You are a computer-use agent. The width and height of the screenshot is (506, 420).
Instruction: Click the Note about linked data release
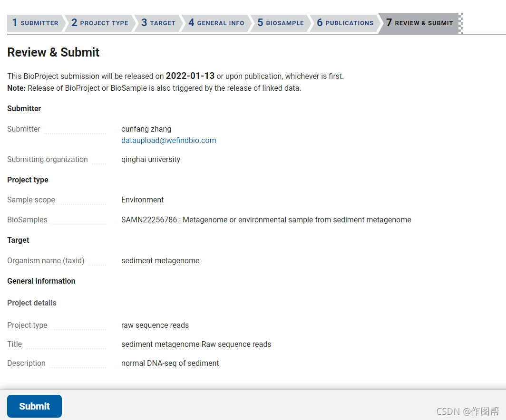point(154,88)
